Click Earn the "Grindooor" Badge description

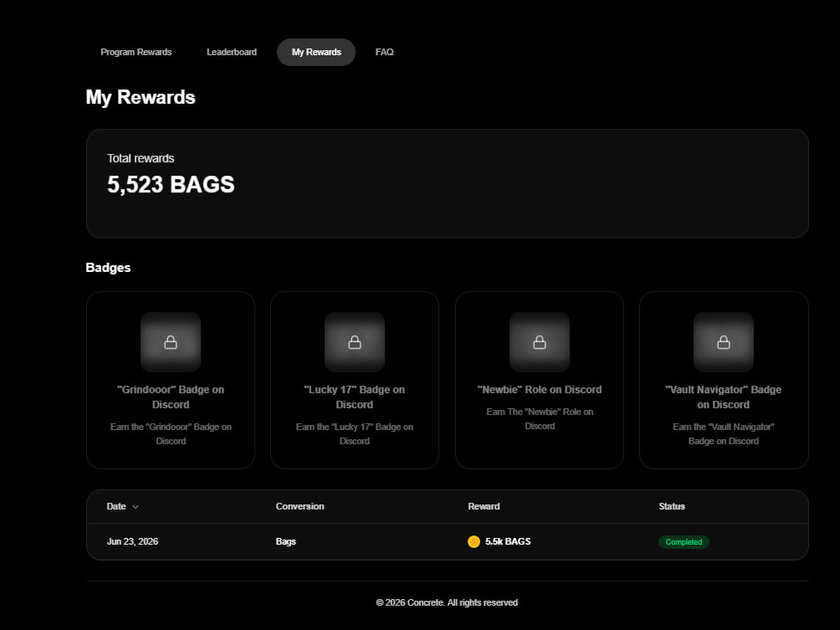click(x=171, y=434)
